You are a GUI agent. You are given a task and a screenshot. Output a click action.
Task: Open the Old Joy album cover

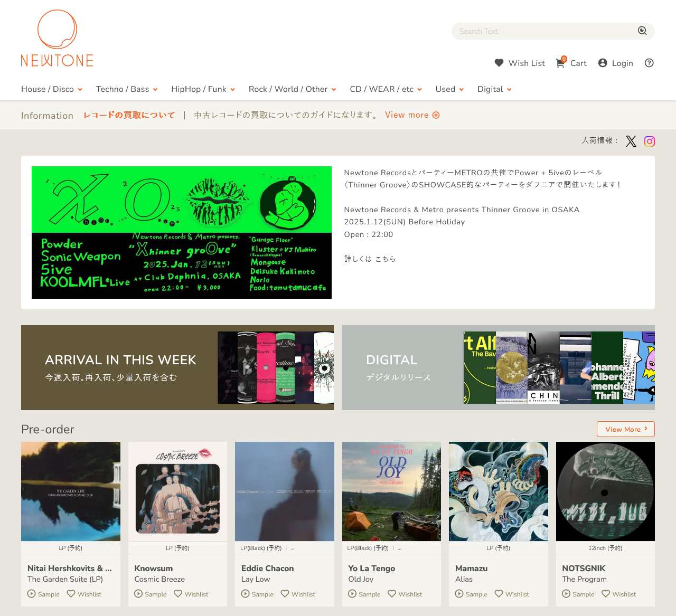[391, 491]
